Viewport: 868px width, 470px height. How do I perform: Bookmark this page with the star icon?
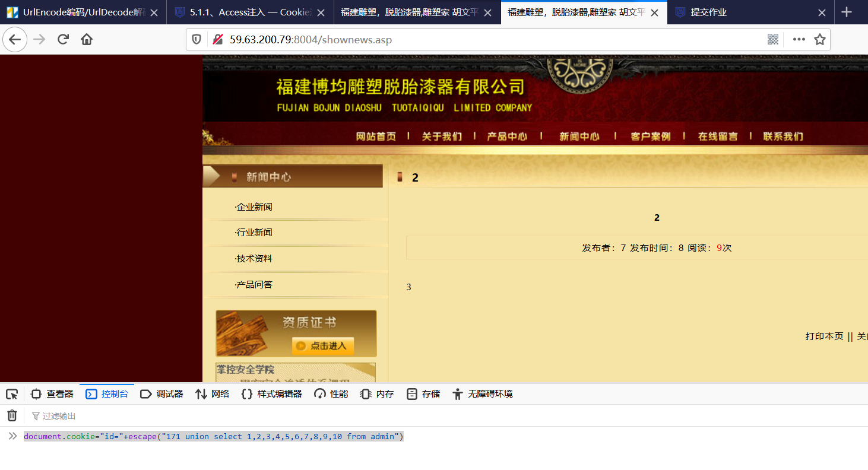click(x=820, y=40)
